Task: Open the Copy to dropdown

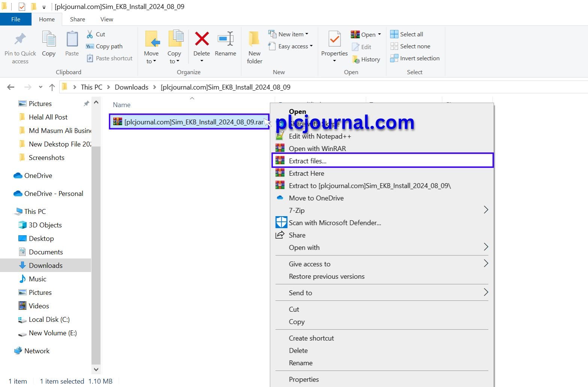Action: click(174, 57)
